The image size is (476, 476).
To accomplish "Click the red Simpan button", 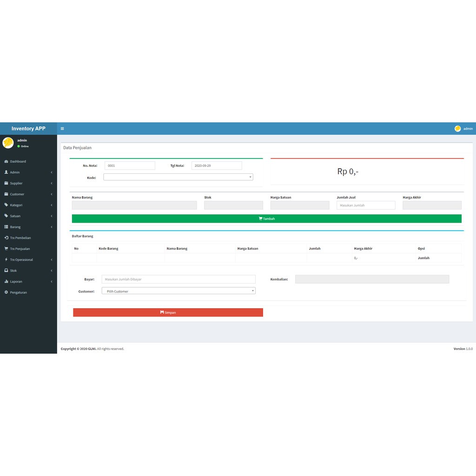I will tap(168, 312).
